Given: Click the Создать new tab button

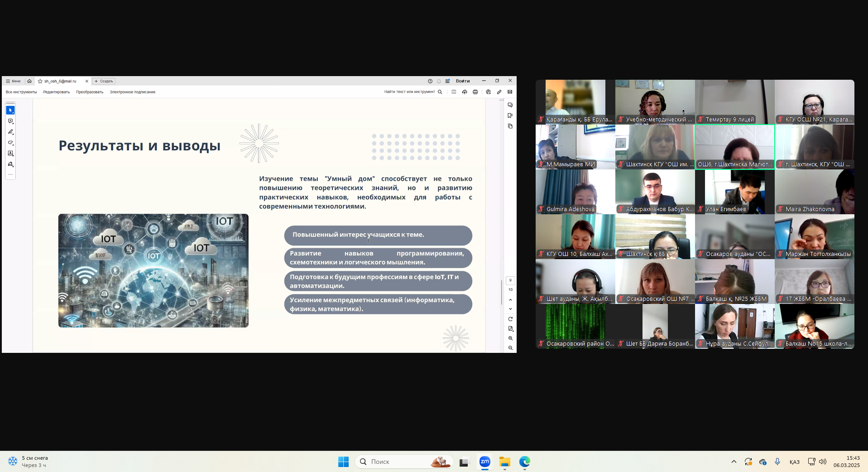Looking at the screenshot, I should (104, 81).
